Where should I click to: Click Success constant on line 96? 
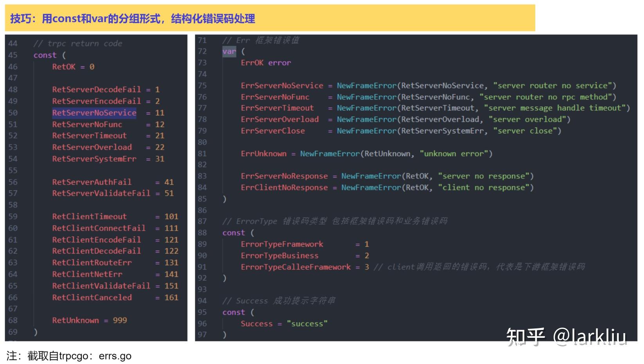(257, 324)
